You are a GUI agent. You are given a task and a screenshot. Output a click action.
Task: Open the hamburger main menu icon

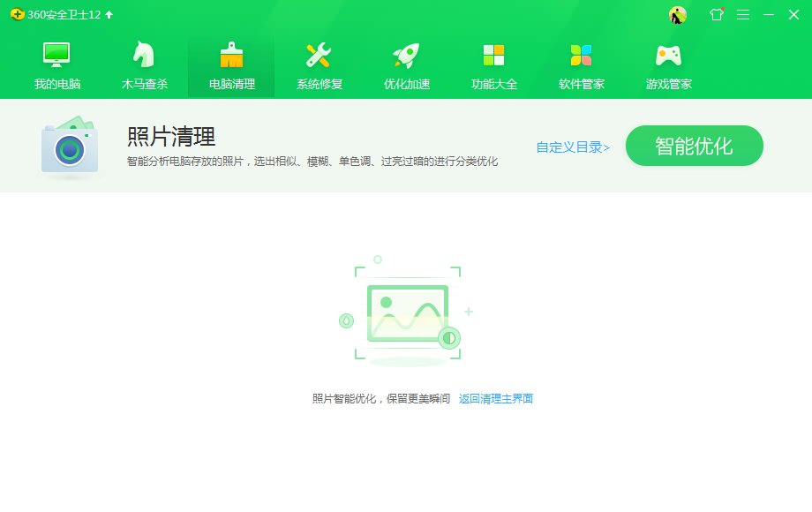pos(742,15)
